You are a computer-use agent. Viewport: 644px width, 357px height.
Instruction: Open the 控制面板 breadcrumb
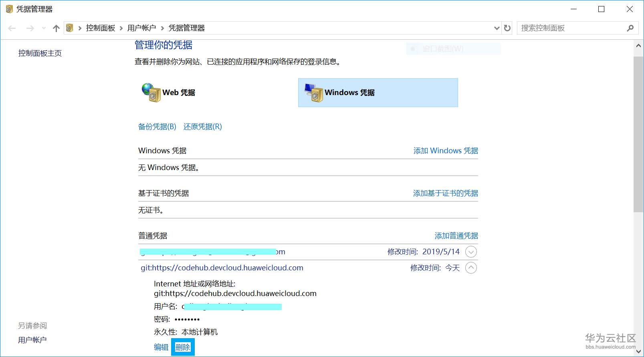(x=101, y=28)
